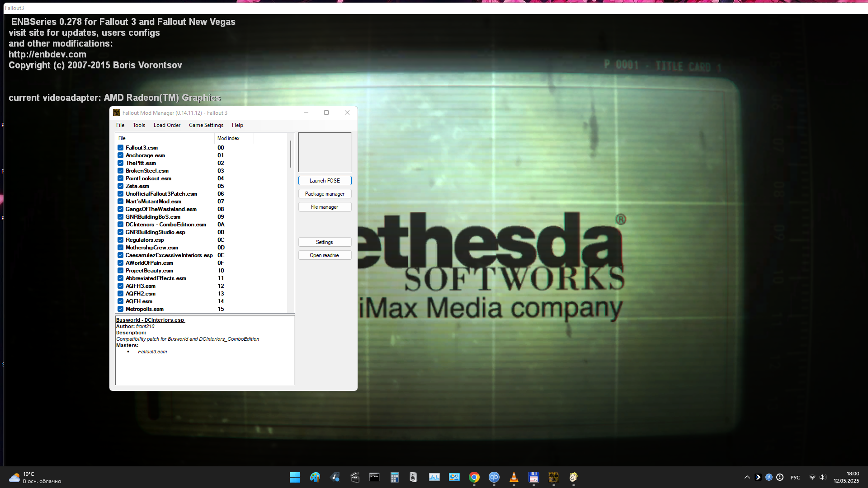
Task: Show hidden system tray icons
Action: click(747, 477)
